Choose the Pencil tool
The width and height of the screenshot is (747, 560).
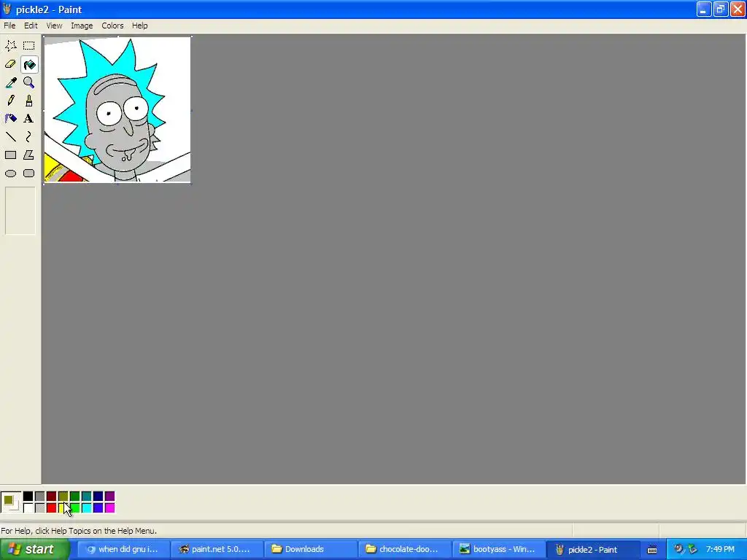10,101
